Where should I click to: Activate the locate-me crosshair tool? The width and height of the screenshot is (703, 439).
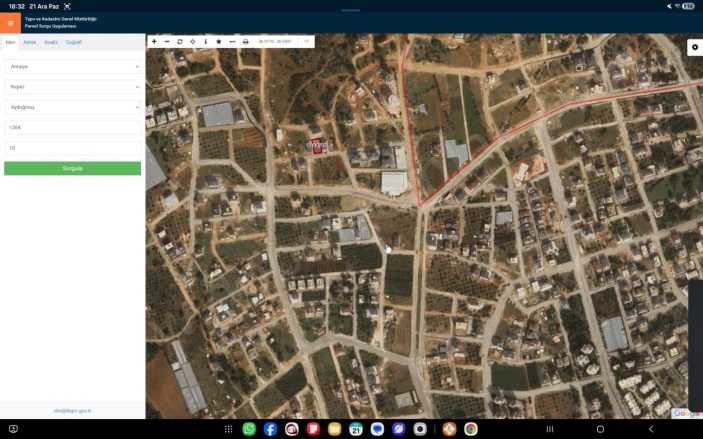point(193,42)
